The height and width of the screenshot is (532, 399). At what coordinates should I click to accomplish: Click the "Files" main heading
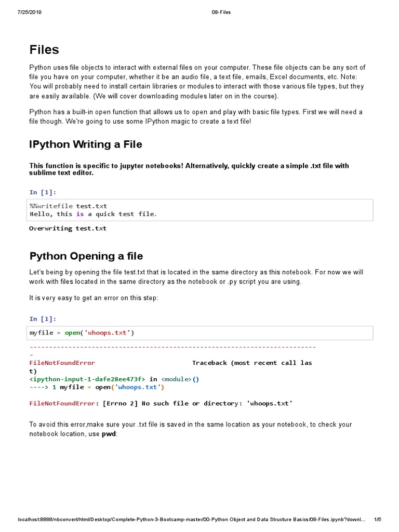(44, 50)
